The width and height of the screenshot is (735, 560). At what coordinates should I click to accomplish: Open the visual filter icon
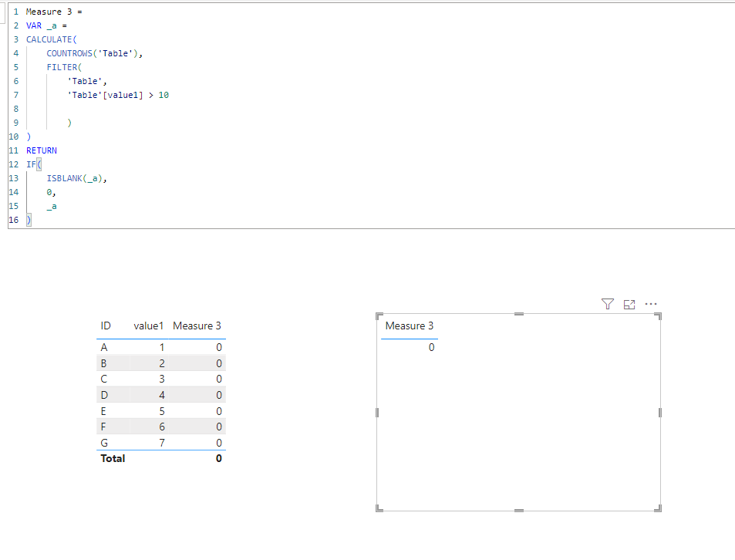(x=608, y=304)
